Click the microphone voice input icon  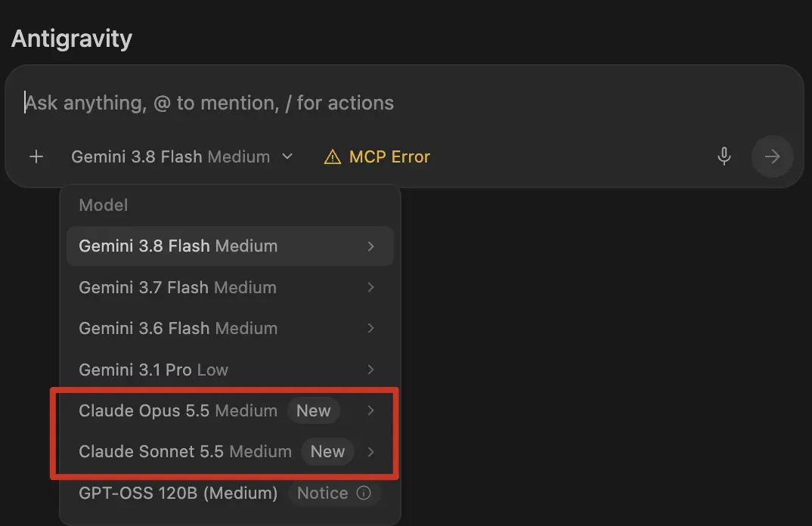[x=724, y=156]
